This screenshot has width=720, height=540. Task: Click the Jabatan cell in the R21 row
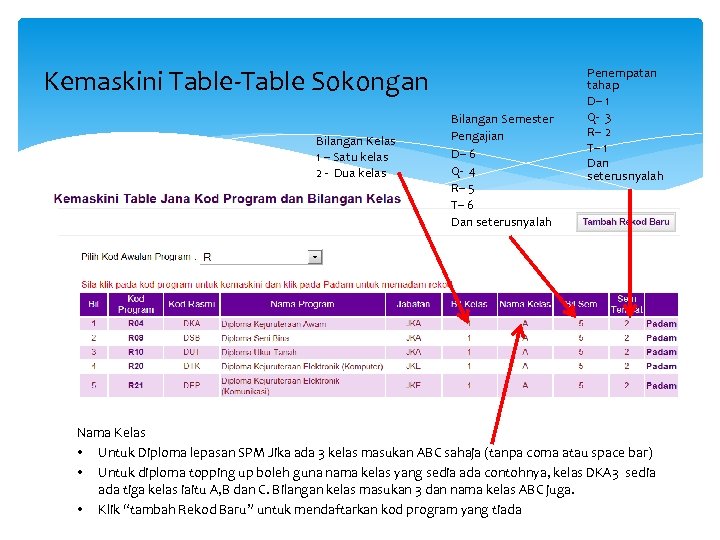(x=413, y=385)
